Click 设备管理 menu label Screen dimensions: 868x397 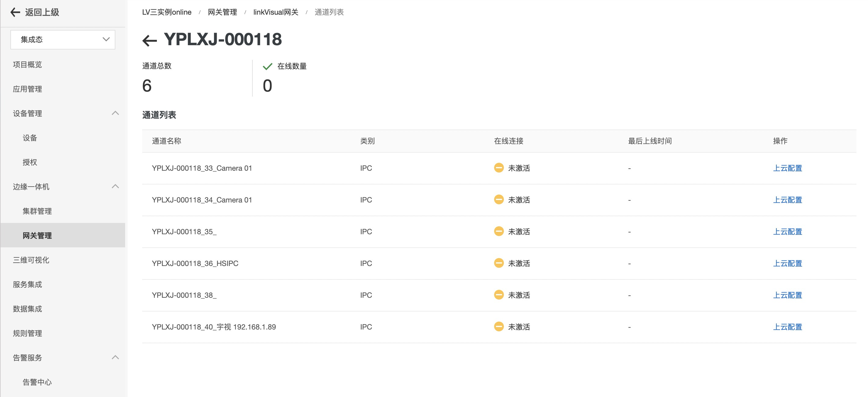tap(28, 113)
